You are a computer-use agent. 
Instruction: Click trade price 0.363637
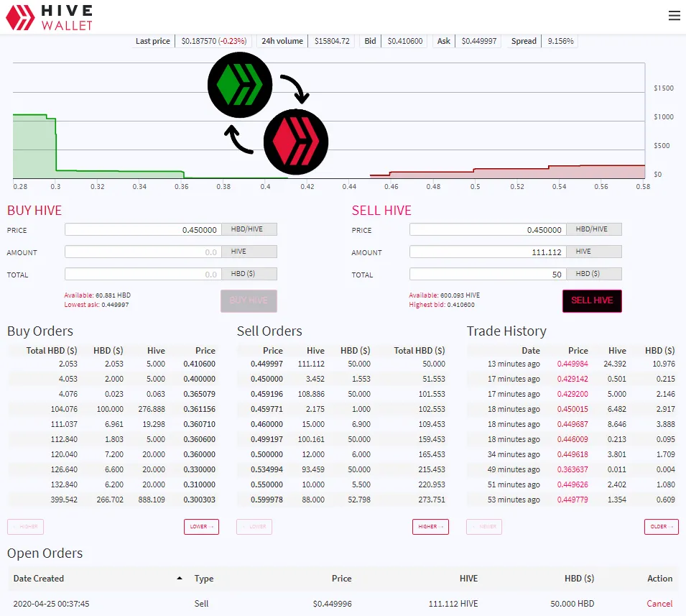click(573, 469)
